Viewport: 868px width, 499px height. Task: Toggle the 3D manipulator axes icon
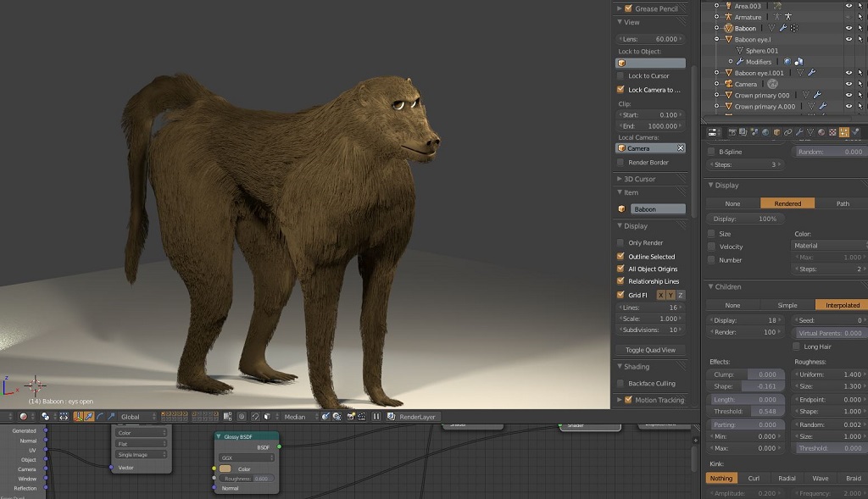click(x=77, y=417)
